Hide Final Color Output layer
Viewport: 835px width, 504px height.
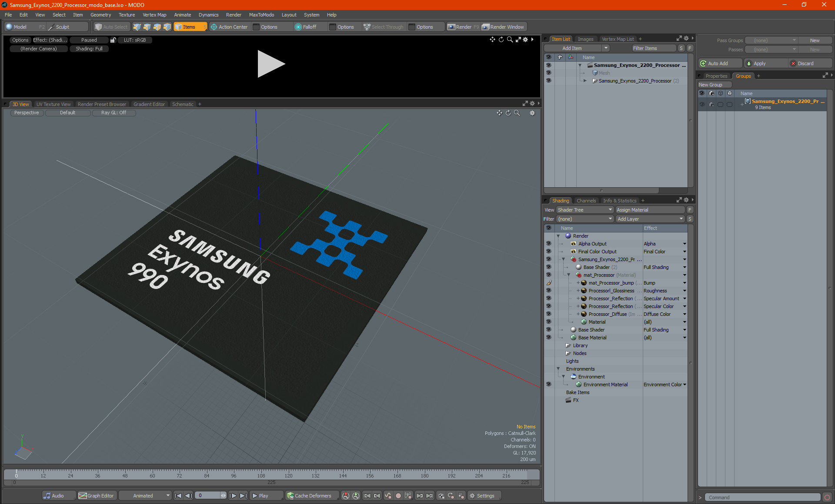tap(548, 252)
